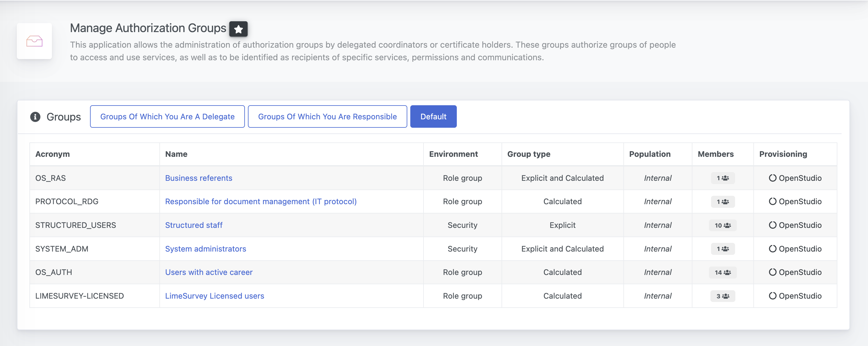Click the Population column header
868x346 pixels.
pyautogui.click(x=658, y=154)
